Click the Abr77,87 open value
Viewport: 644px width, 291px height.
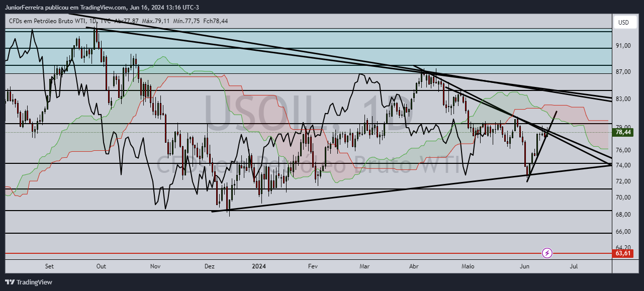(127, 21)
